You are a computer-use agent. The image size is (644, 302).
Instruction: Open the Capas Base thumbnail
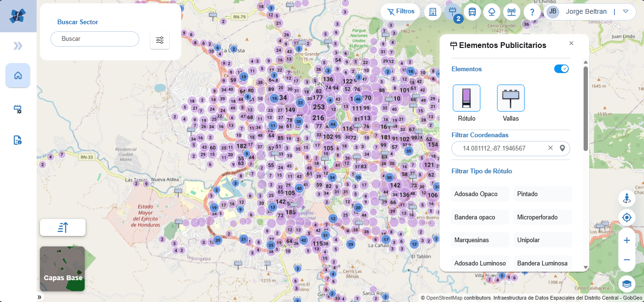pyautogui.click(x=62, y=269)
